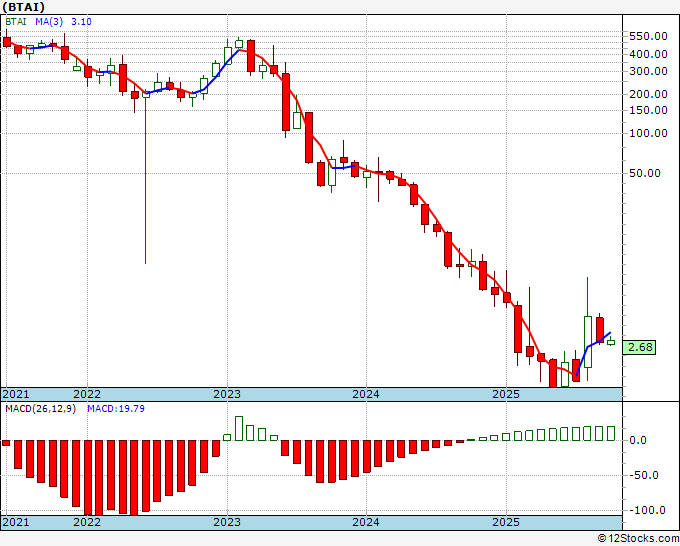Click 2021 on the price chart timeline
The width and height of the screenshot is (680, 546).
coord(16,394)
